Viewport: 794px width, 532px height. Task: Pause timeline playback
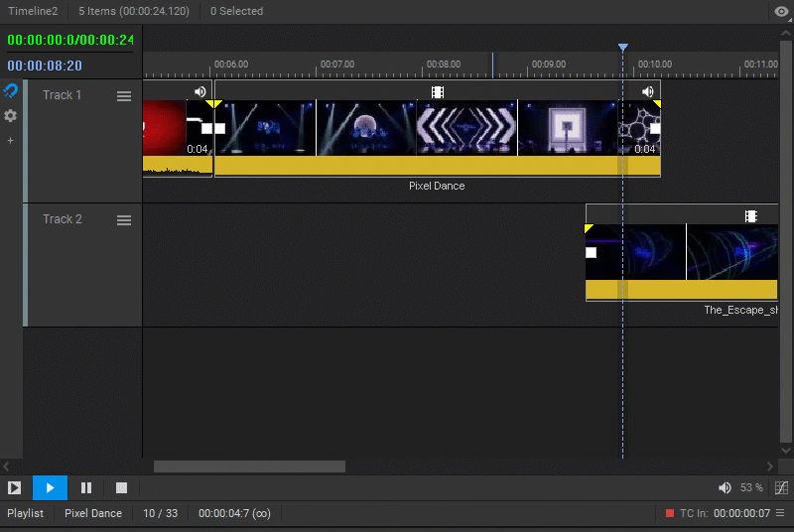[x=86, y=488]
